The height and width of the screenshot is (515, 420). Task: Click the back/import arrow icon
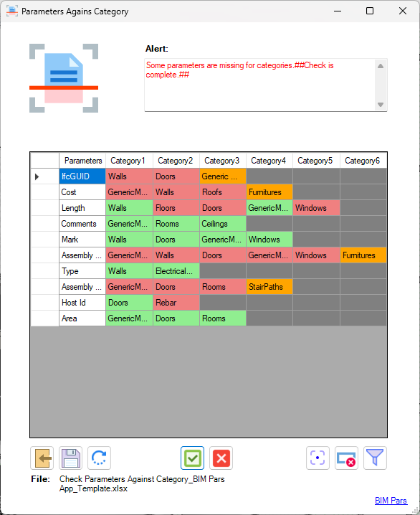pyautogui.click(x=42, y=458)
